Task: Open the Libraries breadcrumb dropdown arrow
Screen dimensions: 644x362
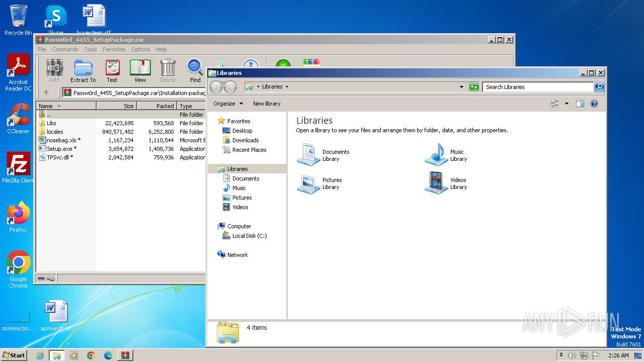Action: 287,86
